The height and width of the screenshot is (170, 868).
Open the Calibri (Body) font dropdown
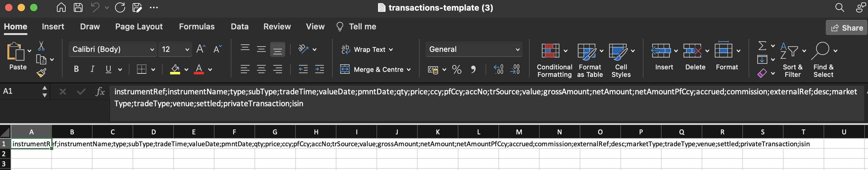click(113, 49)
